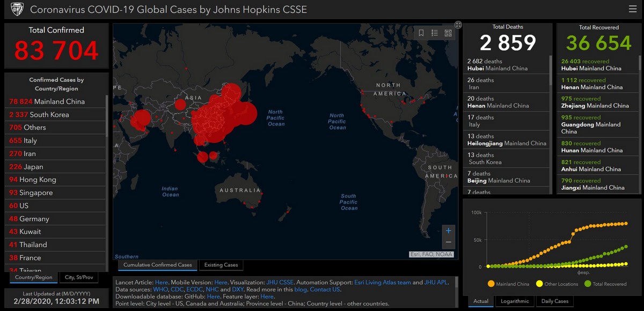Open map bookmarks
The height and width of the screenshot is (311, 644).
click(421, 33)
